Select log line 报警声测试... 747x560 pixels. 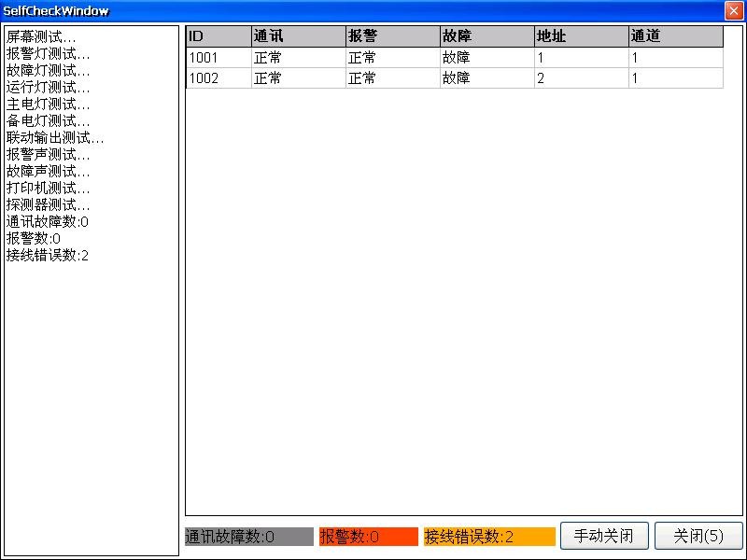pos(48,154)
